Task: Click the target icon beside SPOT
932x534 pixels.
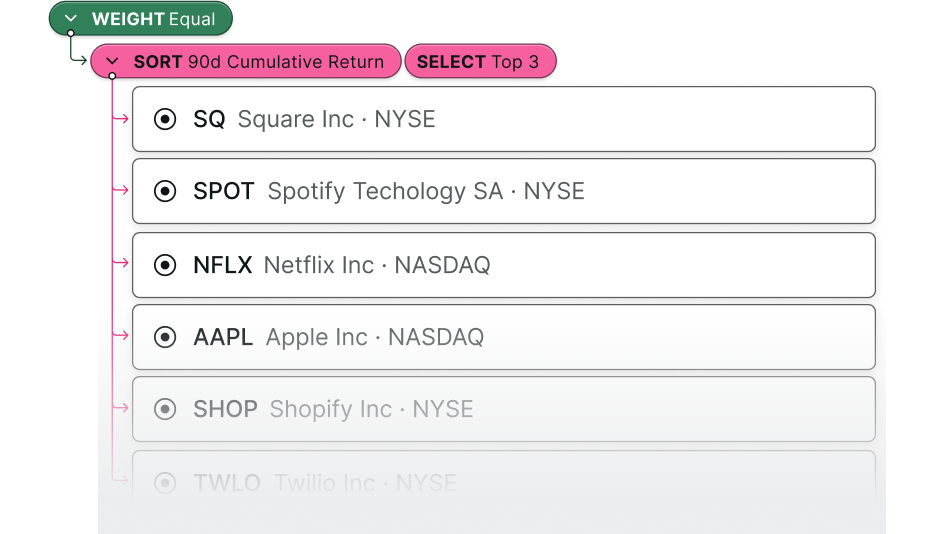Action: coord(165,191)
